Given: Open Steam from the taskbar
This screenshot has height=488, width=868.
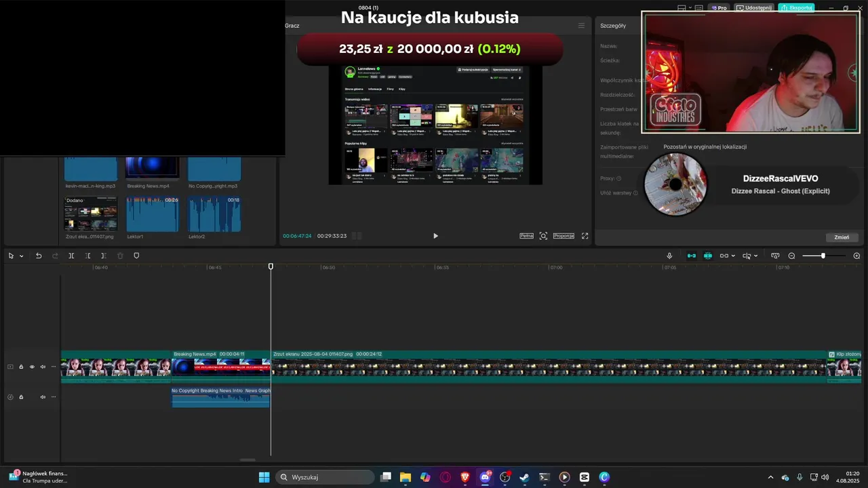Looking at the screenshot, I should 524,477.
